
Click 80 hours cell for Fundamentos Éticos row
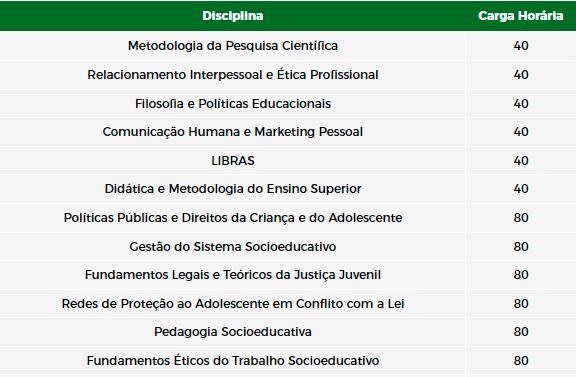pos(521,361)
